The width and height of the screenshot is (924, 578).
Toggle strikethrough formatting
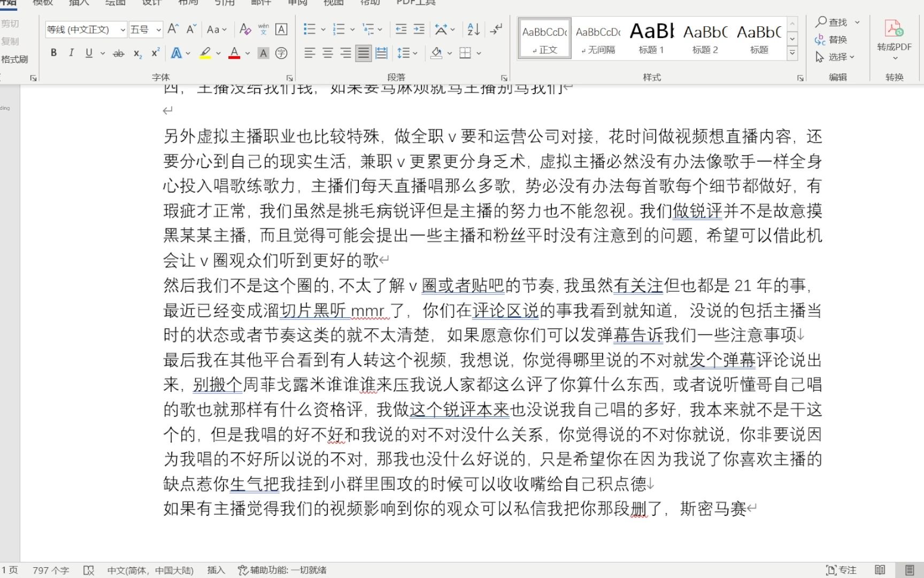pyautogui.click(x=119, y=53)
